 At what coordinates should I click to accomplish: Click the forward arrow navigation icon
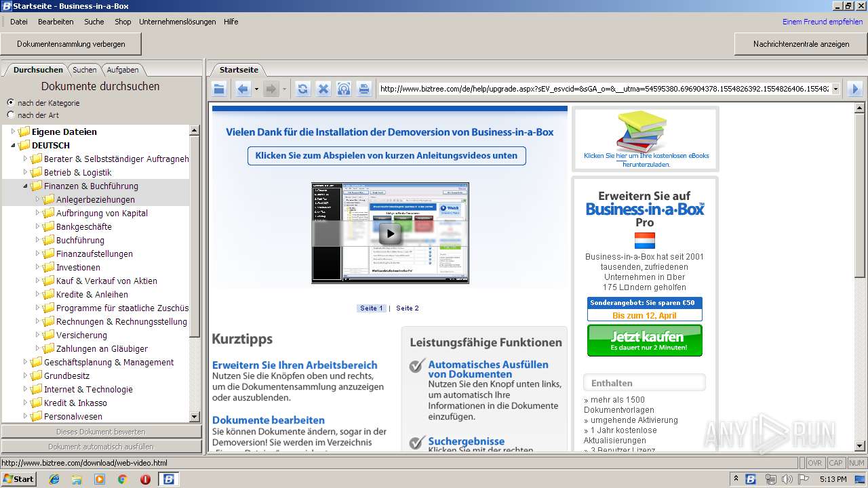pos(271,89)
